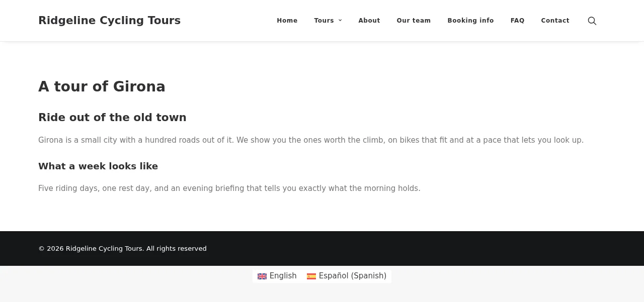Image resolution: width=644 pixels, height=302 pixels.
Task: Click the Ride out of the old town heading
Action: click(x=112, y=118)
